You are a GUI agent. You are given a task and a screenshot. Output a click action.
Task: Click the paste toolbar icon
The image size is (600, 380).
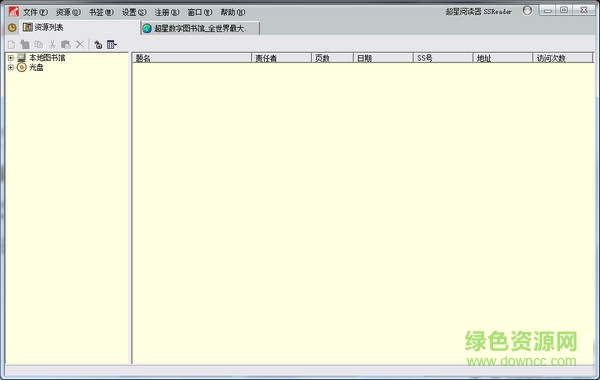(66, 45)
